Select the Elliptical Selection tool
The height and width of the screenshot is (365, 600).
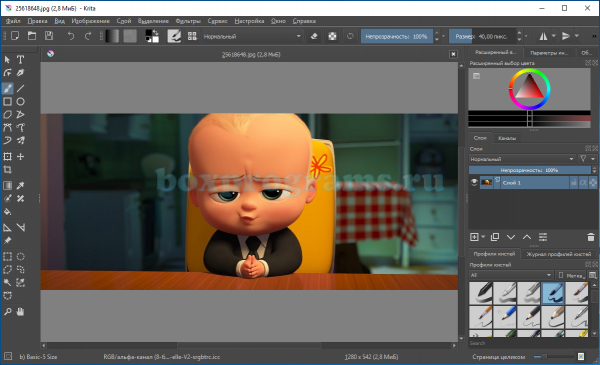pos(20,257)
